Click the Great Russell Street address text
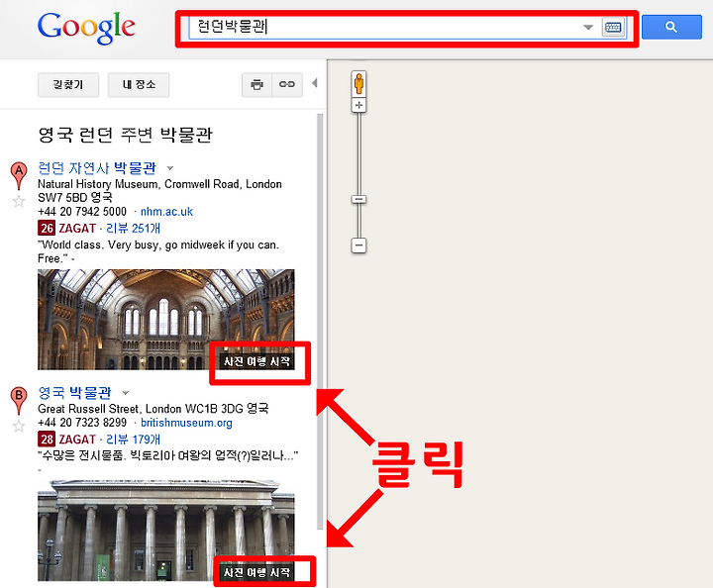Screen dimensions: 713x588 [153, 409]
